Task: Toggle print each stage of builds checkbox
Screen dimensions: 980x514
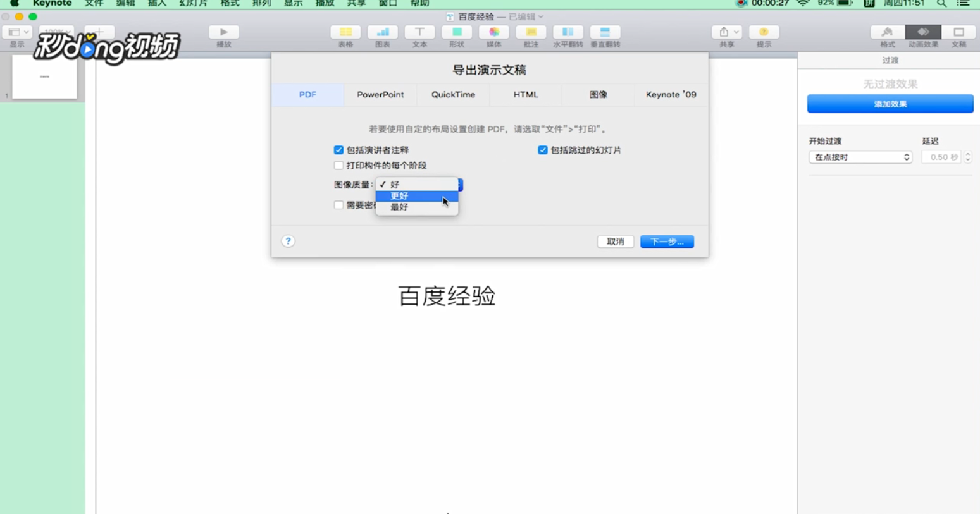Action: [x=338, y=166]
